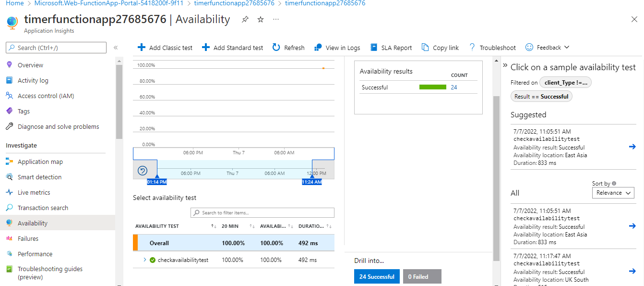Screen dimensions: 644x286
Task: Open Diagnose and solve problems
Action: 58,126
